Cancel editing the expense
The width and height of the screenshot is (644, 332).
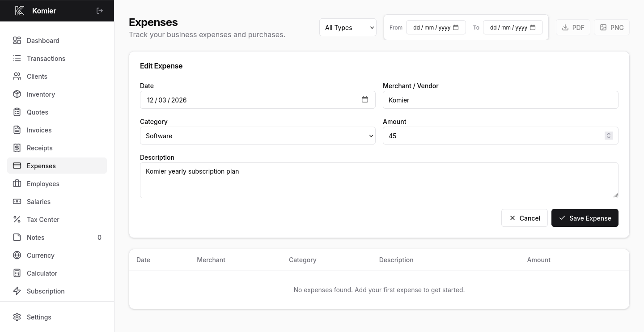(525, 218)
